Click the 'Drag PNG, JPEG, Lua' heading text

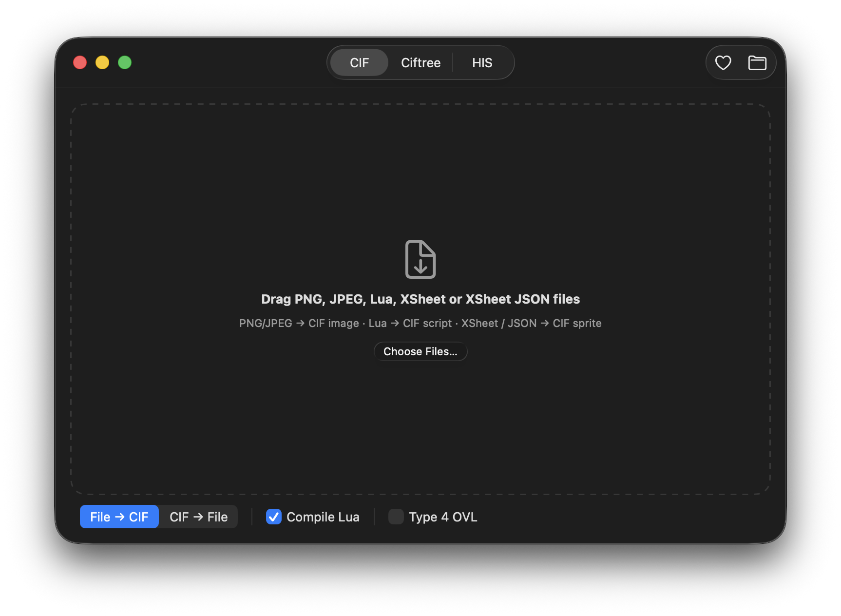[420, 299]
